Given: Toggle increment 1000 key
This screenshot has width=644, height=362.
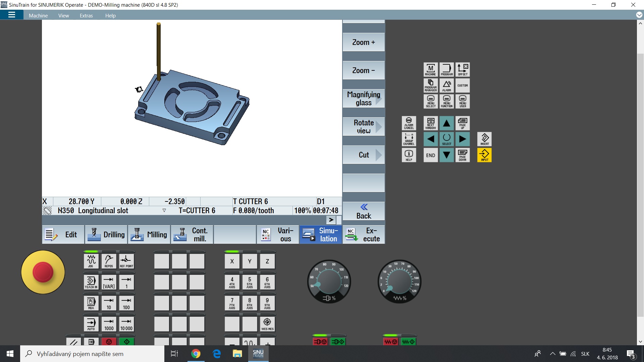Looking at the screenshot, I should coord(109,324).
